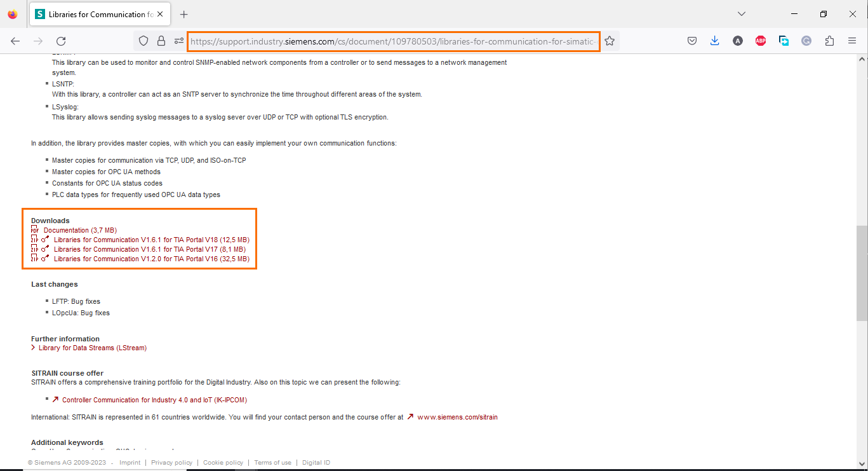Image resolution: width=868 pixels, height=471 pixels.
Task: Open Controller Communication for Industry 4.0 course
Action: tap(154, 400)
